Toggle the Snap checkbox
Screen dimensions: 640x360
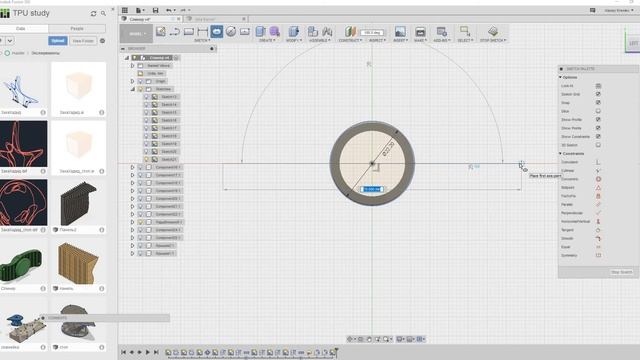click(598, 103)
